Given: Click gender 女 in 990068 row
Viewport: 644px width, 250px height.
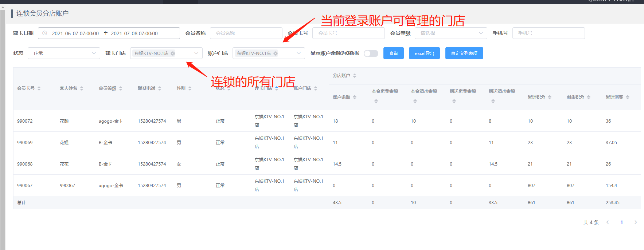Looking at the screenshot, I should (179, 164).
